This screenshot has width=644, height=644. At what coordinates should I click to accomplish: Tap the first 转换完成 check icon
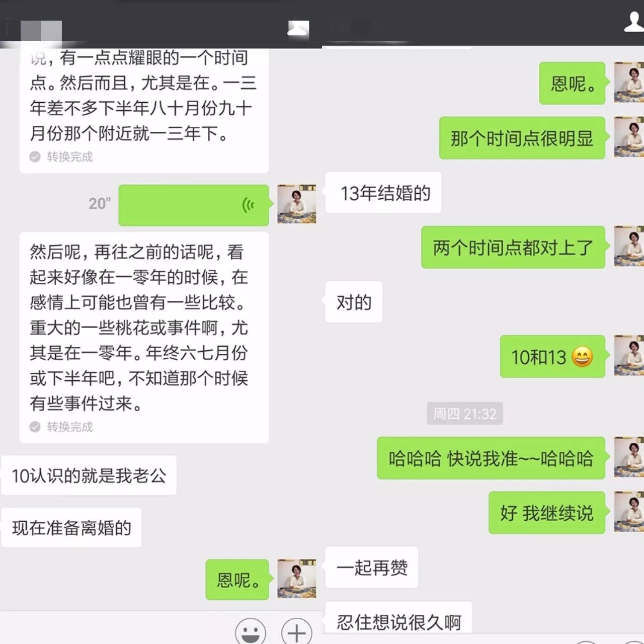(35, 157)
